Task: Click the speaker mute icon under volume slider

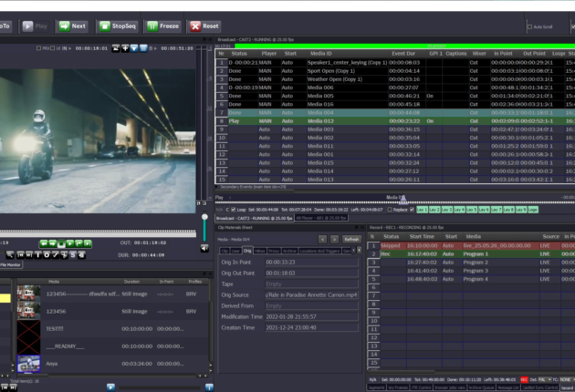Action: click(204, 249)
